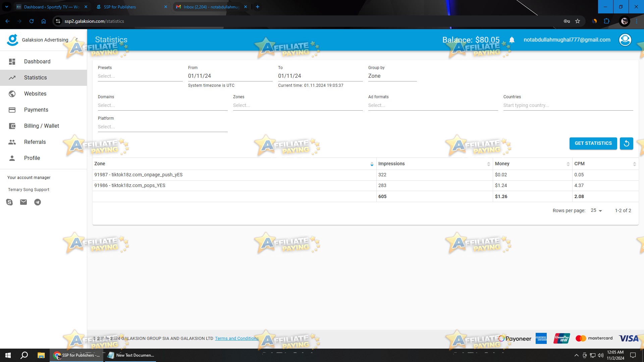Open the user avatar account menu
Viewport: 644px width, 362px height.
(625, 40)
